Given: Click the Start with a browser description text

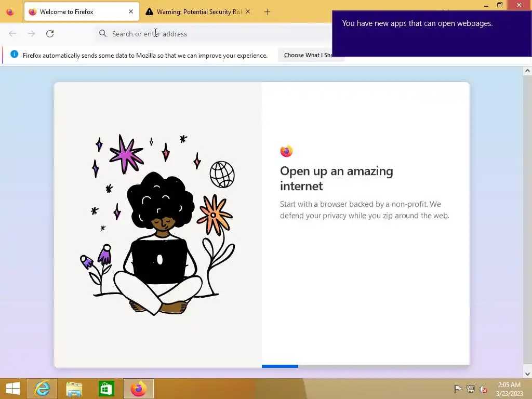Looking at the screenshot, I should (364, 210).
